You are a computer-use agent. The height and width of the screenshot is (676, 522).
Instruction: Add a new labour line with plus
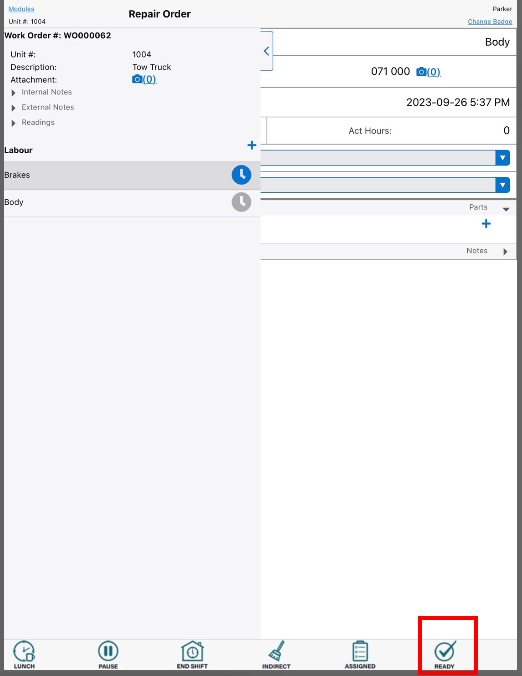coord(252,145)
